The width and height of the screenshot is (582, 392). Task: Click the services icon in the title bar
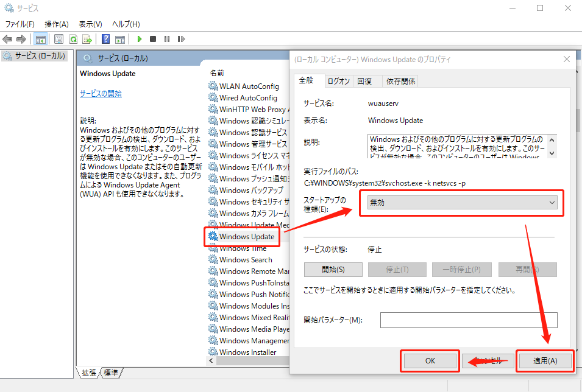[x=9, y=8]
